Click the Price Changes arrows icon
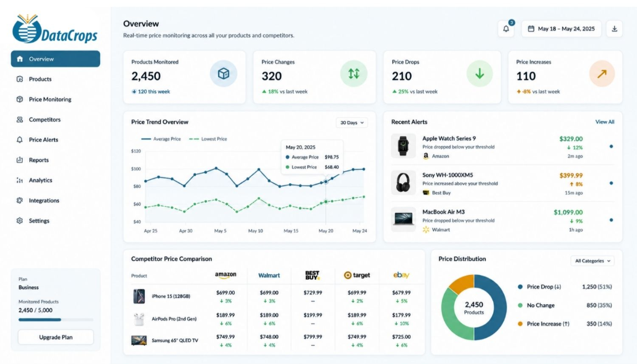Image resolution: width=637 pixels, height=364 pixels. (x=354, y=74)
